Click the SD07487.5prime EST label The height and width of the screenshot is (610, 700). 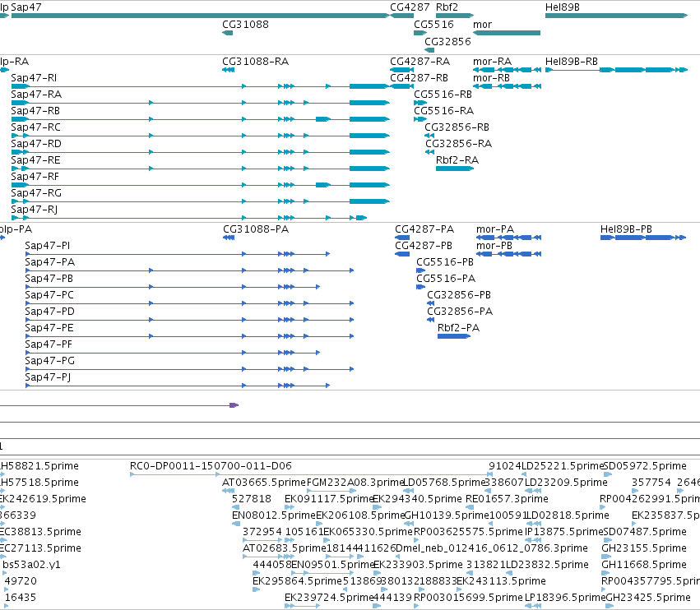pyautogui.click(x=645, y=532)
